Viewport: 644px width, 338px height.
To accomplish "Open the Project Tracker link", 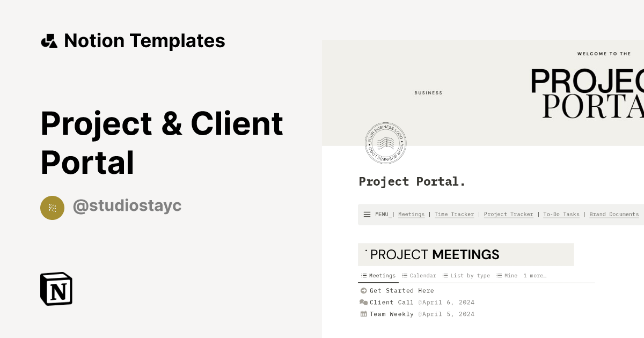I will pyautogui.click(x=508, y=214).
